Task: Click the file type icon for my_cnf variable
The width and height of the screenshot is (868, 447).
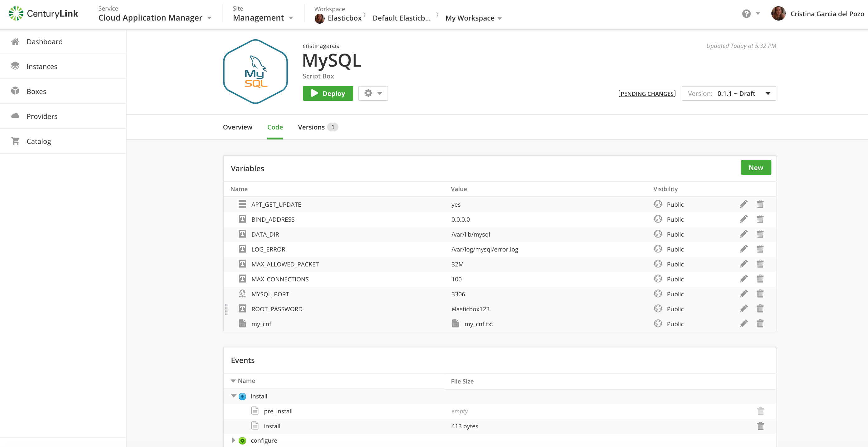Action: (x=240, y=323)
